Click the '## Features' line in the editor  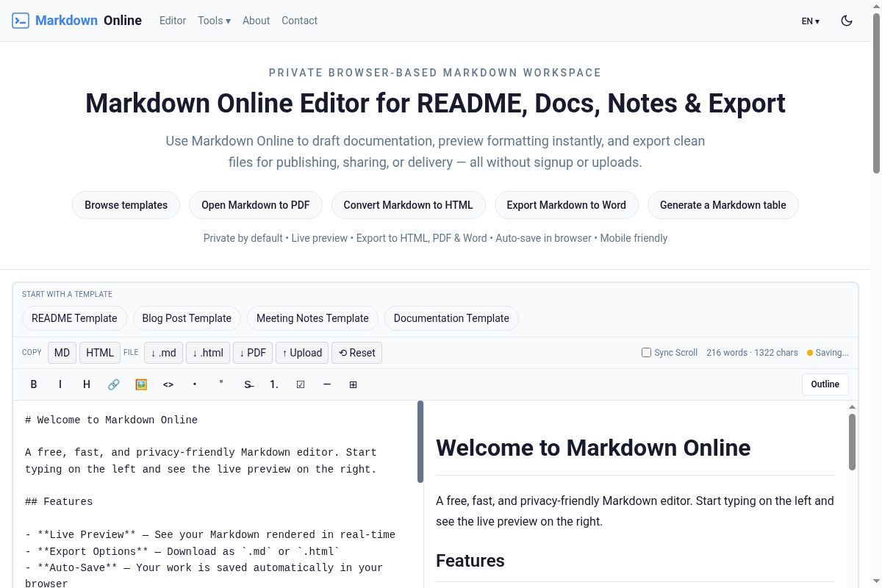tap(59, 502)
